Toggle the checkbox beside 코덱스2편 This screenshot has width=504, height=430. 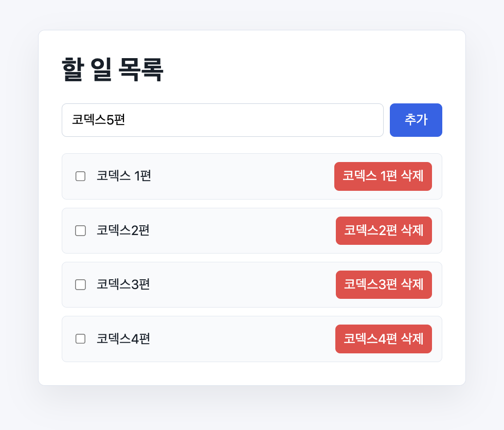pyautogui.click(x=80, y=231)
